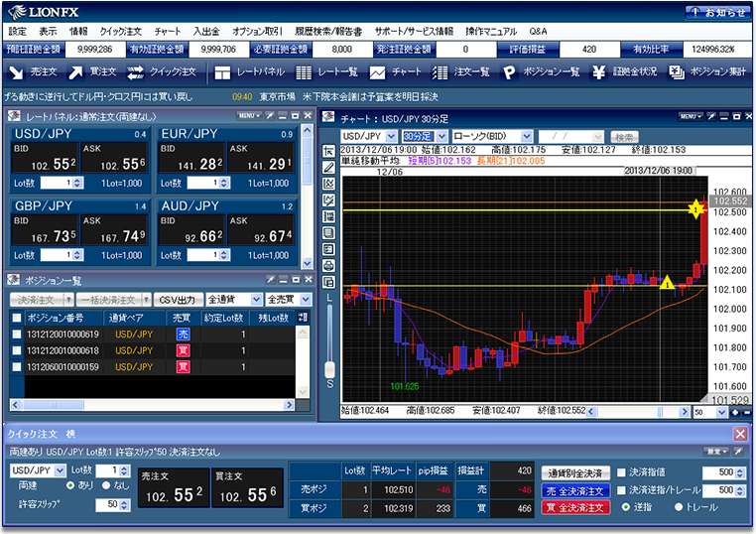The width and height of the screenshot is (756, 534).
Task: Open the chart bar count 50 dropdown
Action: pos(721,412)
